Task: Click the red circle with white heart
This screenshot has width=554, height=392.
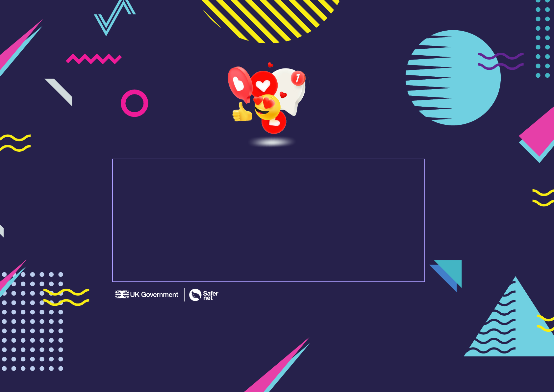Action: pyautogui.click(x=264, y=85)
